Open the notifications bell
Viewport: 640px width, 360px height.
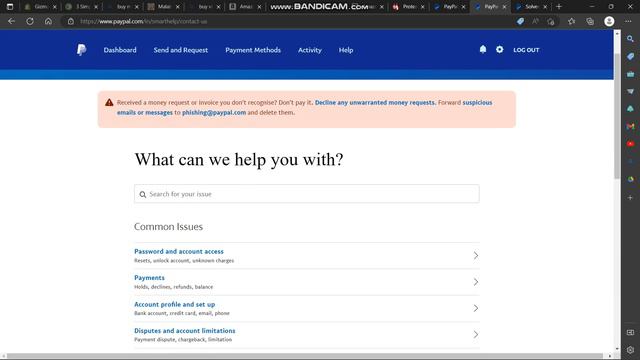tap(483, 49)
